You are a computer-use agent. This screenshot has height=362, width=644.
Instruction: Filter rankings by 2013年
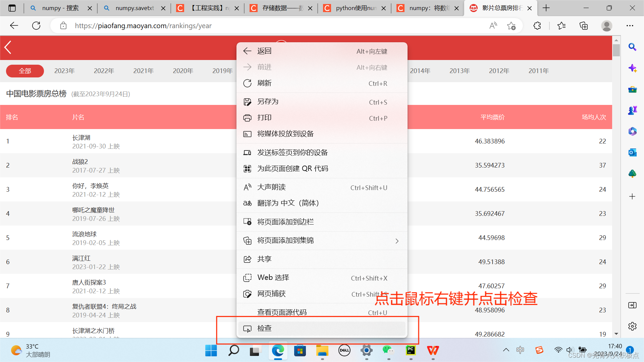pyautogui.click(x=460, y=71)
